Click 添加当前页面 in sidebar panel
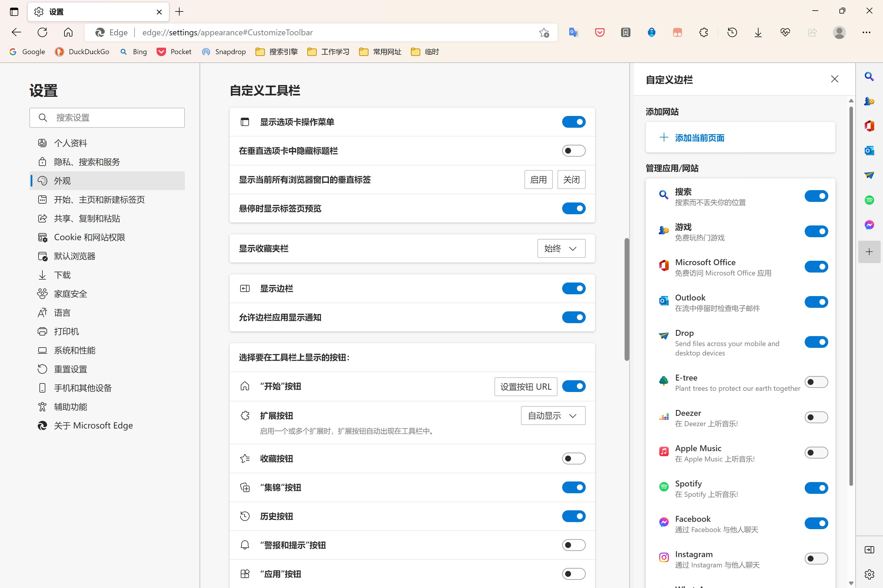Viewport: 883px width, 588px height. [699, 138]
